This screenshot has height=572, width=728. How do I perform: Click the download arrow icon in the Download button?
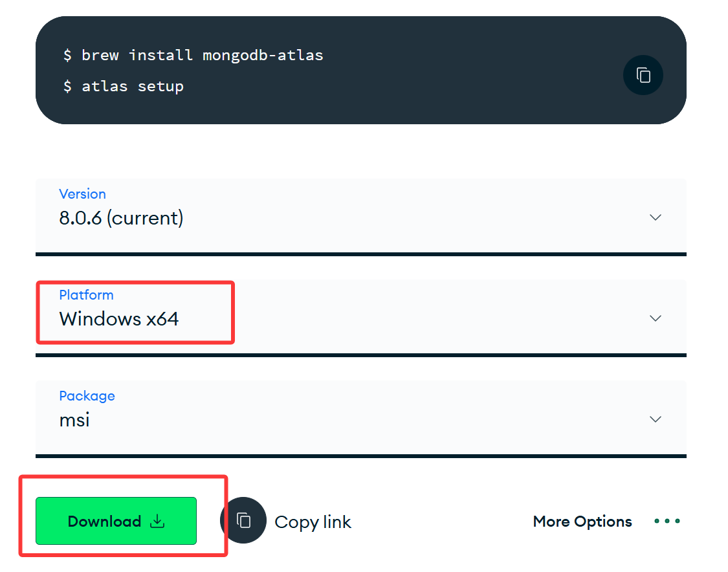click(157, 521)
